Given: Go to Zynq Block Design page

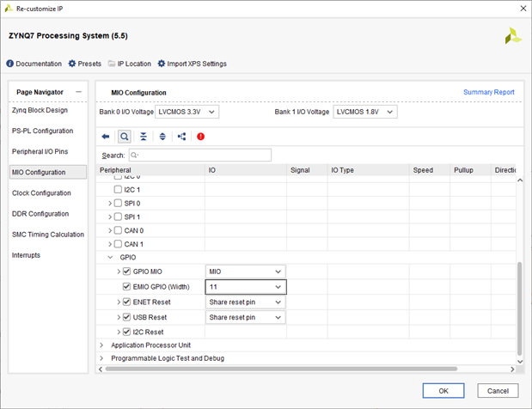Looking at the screenshot, I should tap(40, 110).
